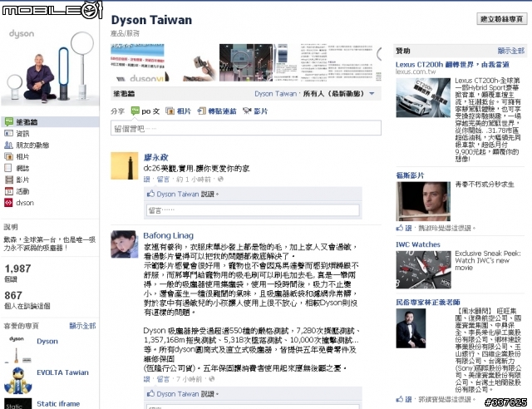Open Dyson favorite page link
532x409 pixels.
coord(47,341)
